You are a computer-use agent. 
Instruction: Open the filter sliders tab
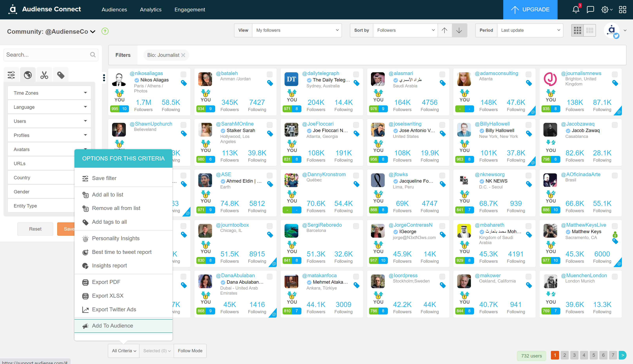[11, 75]
